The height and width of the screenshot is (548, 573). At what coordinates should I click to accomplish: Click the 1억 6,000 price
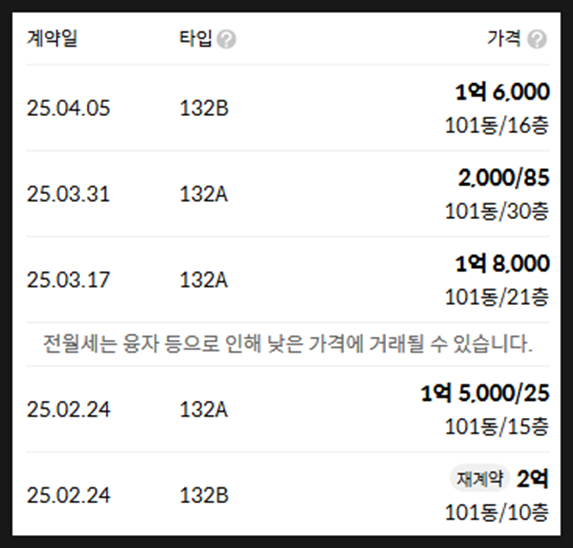point(502,92)
